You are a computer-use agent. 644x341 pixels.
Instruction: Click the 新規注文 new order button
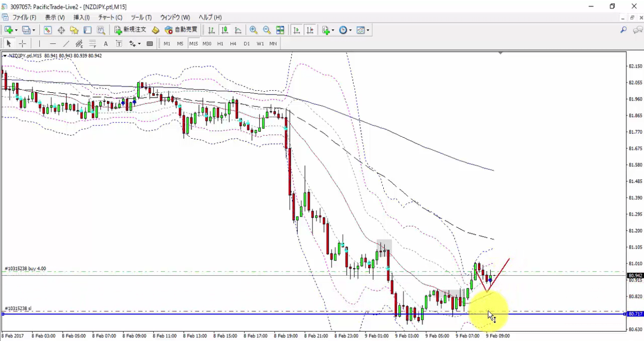point(131,30)
